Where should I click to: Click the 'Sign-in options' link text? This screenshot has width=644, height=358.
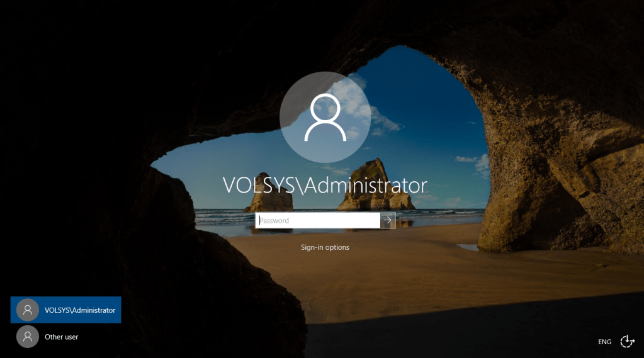pos(325,247)
